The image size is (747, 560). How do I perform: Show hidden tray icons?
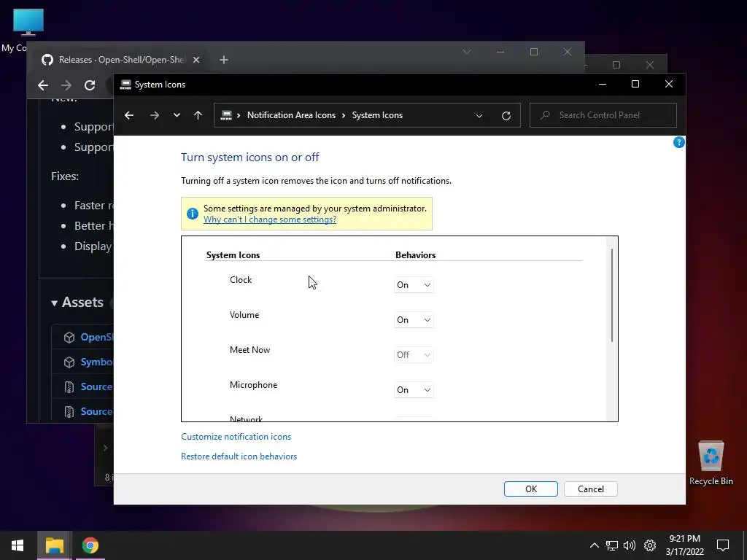point(594,545)
